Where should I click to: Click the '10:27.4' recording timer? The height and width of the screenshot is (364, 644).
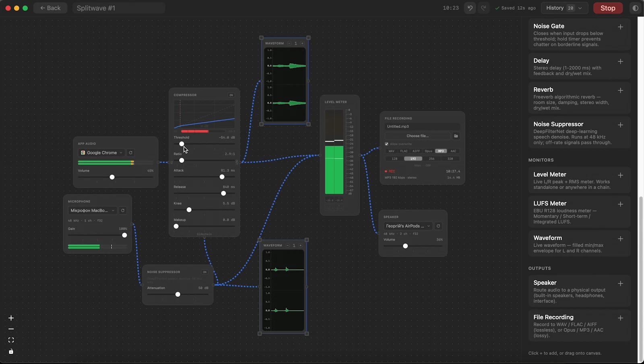click(453, 171)
